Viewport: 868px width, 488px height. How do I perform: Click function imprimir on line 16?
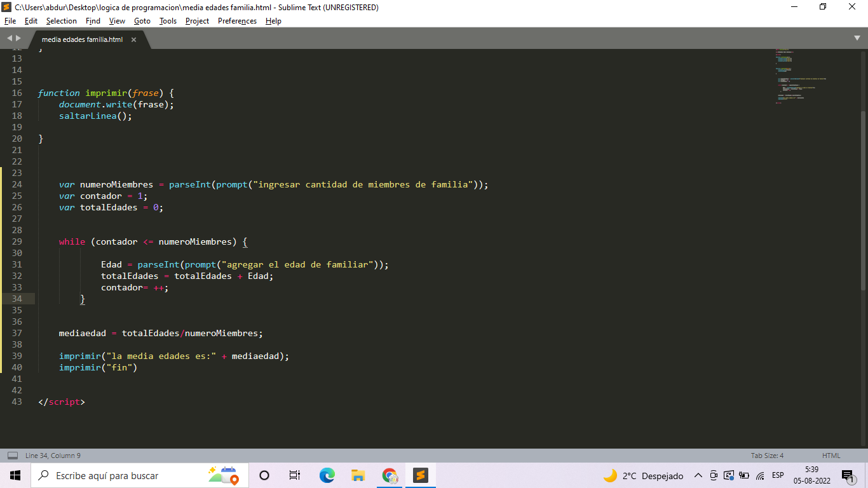tap(82, 93)
